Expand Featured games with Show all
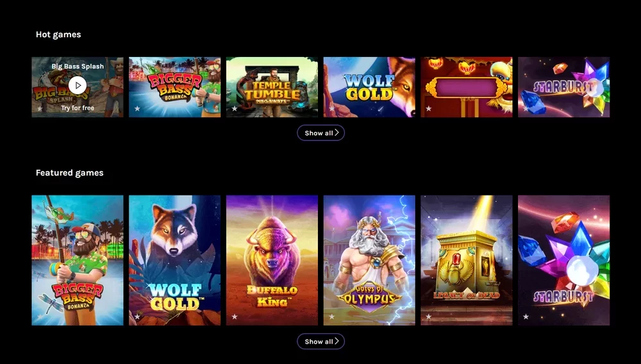 321,341
